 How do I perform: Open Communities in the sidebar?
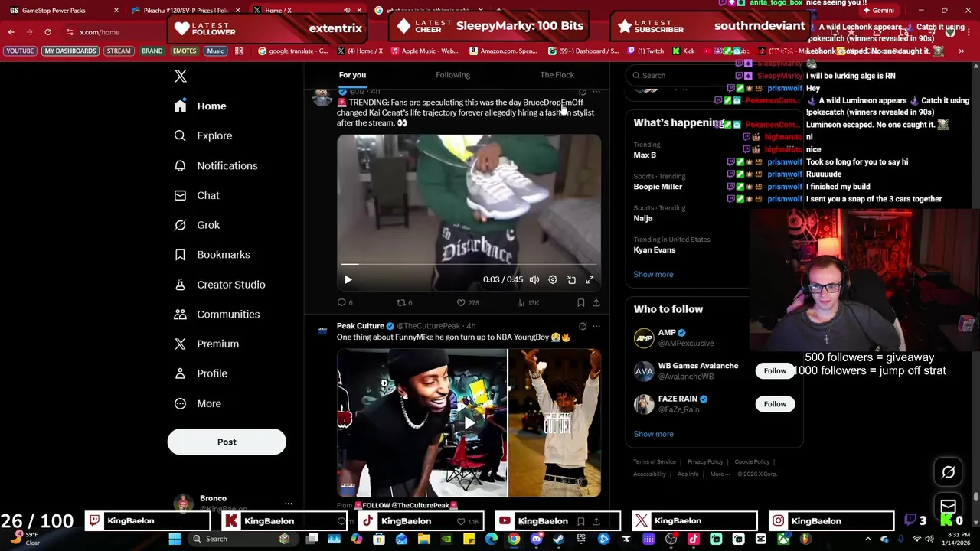pyautogui.click(x=217, y=315)
